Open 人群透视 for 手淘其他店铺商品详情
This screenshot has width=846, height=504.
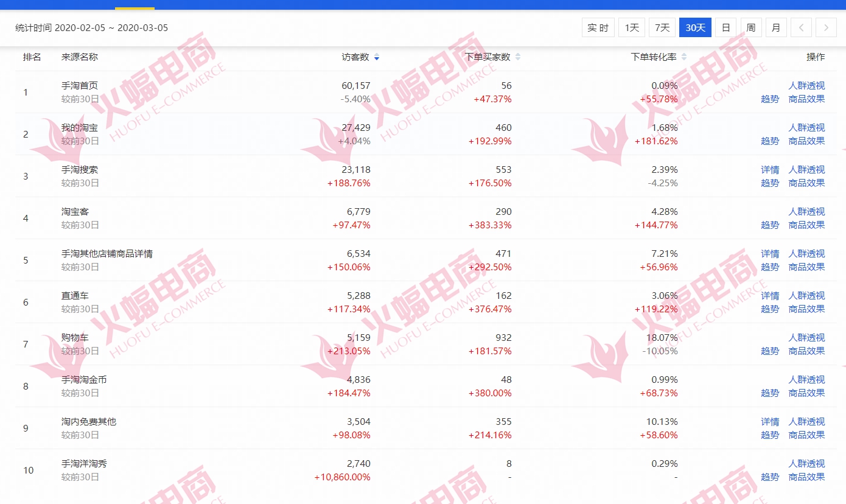click(x=806, y=254)
